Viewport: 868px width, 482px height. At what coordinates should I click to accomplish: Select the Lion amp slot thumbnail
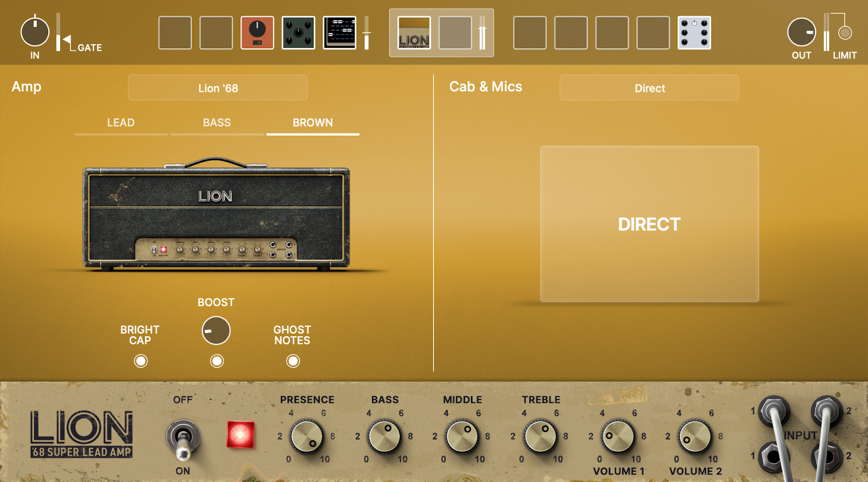coord(414,33)
